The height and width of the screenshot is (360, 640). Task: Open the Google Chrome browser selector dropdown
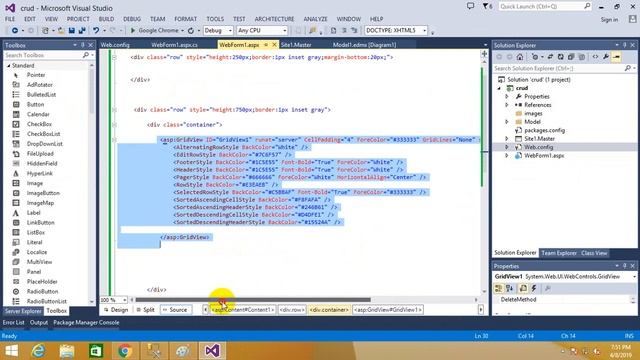182,31
